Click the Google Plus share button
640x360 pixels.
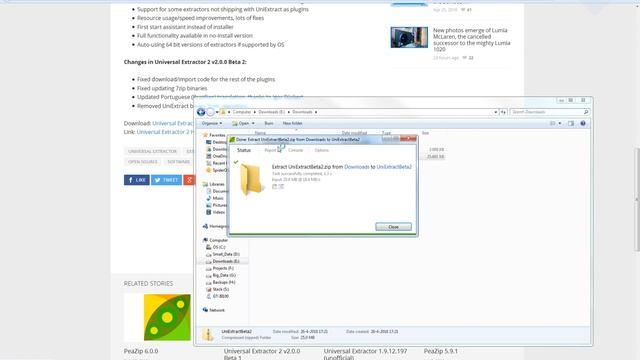pyautogui.click(x=189, y=180)
